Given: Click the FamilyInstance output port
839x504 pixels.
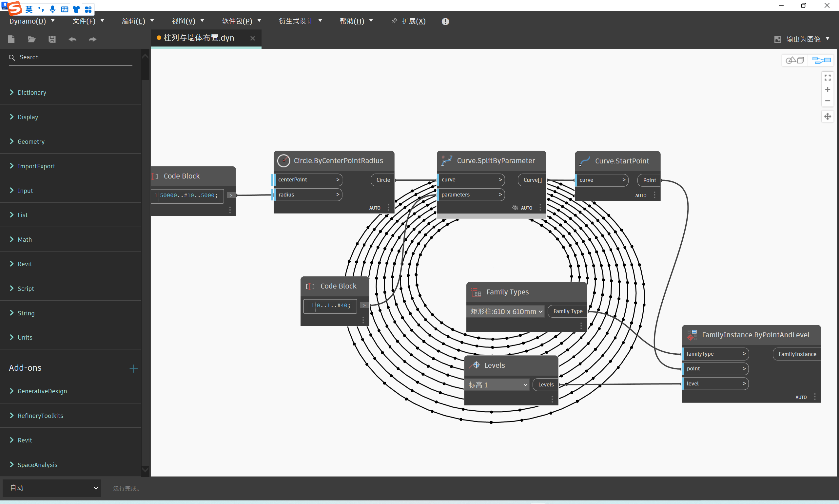Looking at the screenshot, I should pyautogui.click(x=797, y=354).
